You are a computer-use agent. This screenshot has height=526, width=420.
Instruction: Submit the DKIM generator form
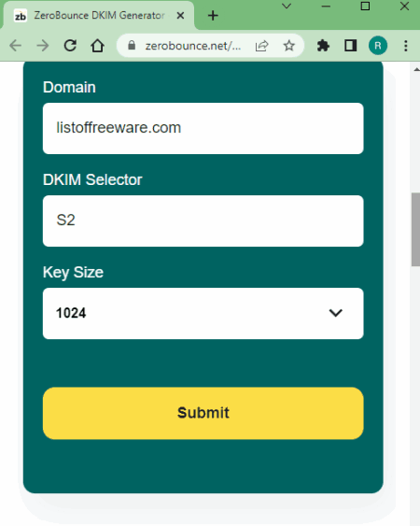click(x=203, y=413)
